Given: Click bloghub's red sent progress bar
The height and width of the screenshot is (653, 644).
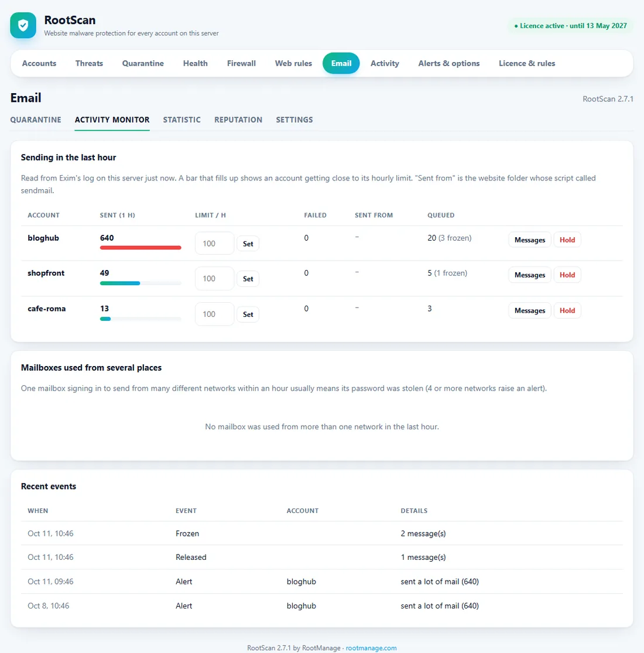Looking at the screenshot, I should [141, 248].
